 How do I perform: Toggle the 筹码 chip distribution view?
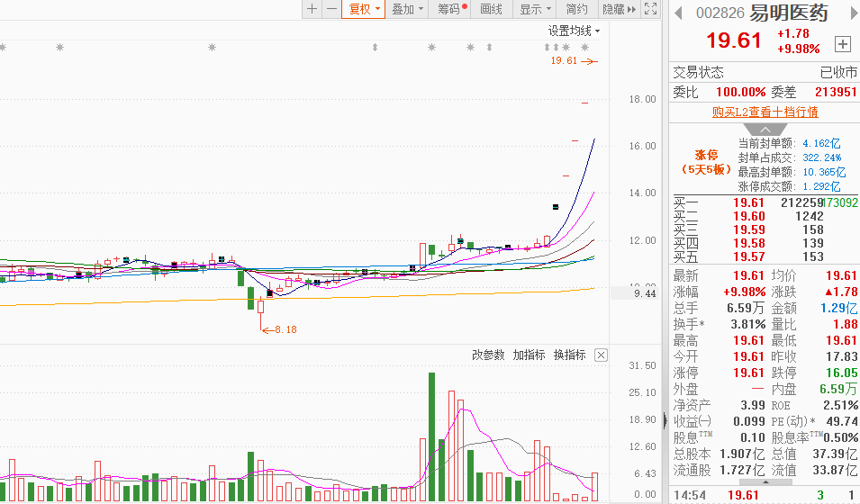(x=451, y=9)
